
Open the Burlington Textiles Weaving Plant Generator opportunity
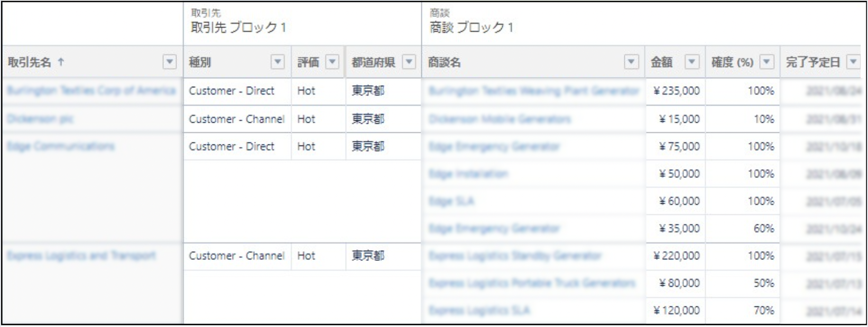tap(534, 90)
